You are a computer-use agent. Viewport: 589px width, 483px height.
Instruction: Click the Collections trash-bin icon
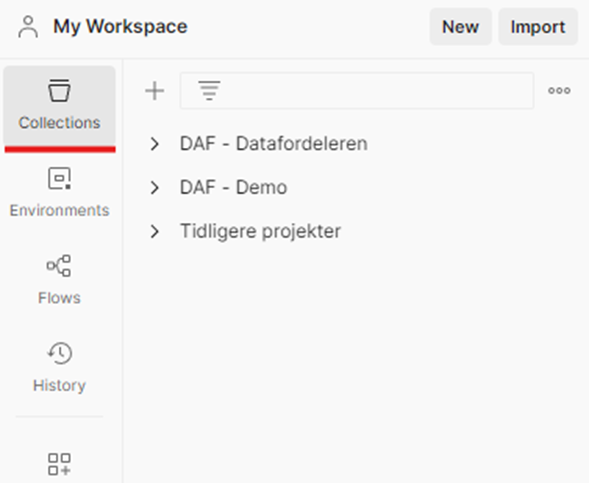point(59,90)
